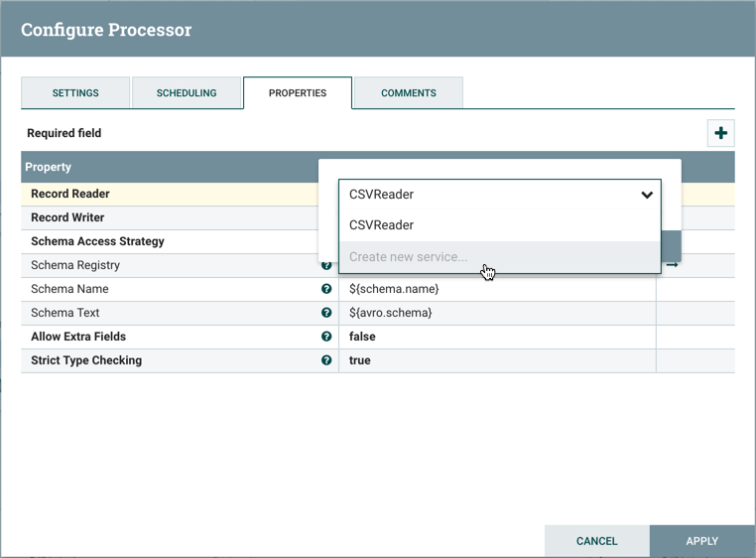
Task: Click the Schema Name help icon
Action: click(326, 289)
